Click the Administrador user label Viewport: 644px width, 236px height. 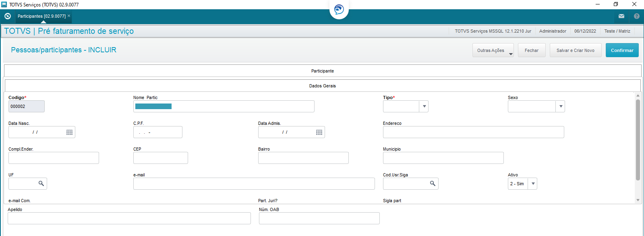[553, 31]
